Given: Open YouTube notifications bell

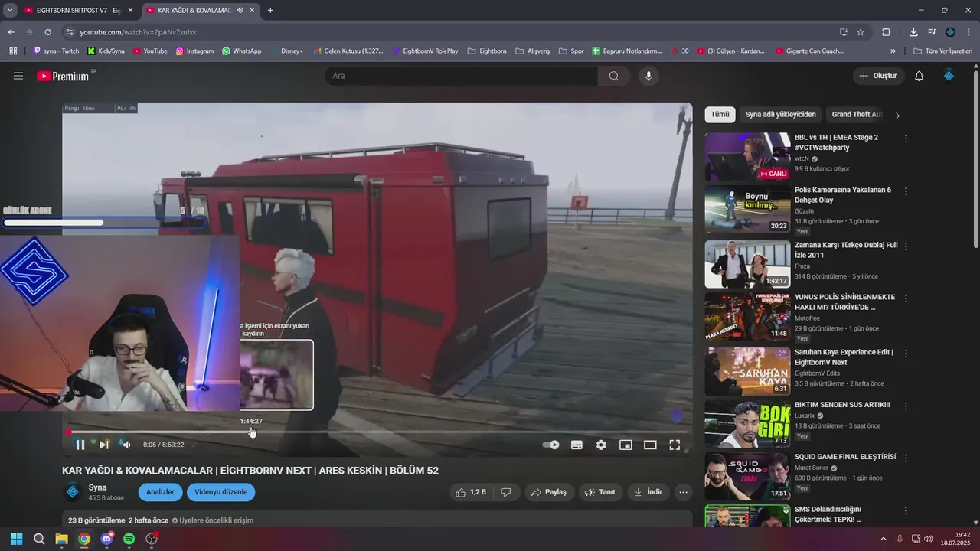Looking at the screenshot, I should click(919, 76).
